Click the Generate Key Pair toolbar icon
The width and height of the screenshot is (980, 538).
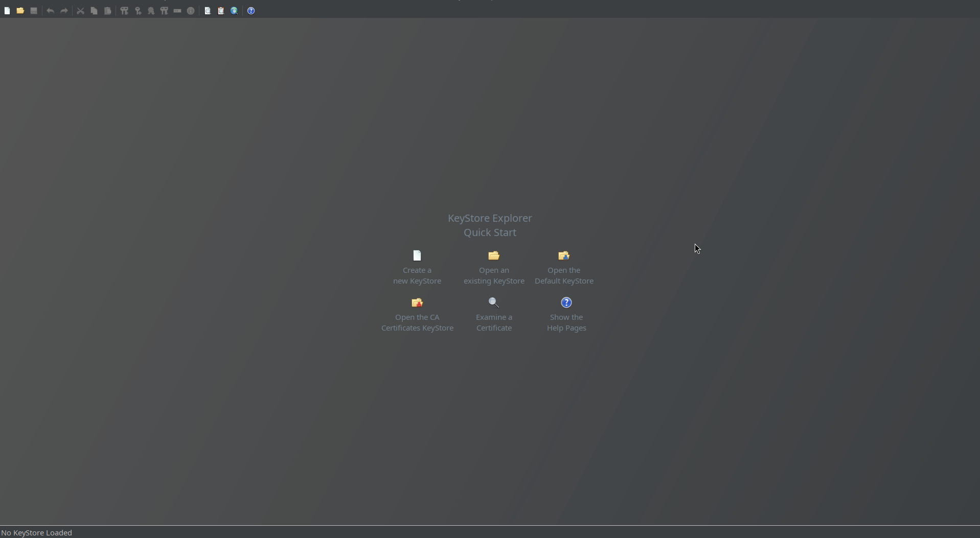(124, 11)
